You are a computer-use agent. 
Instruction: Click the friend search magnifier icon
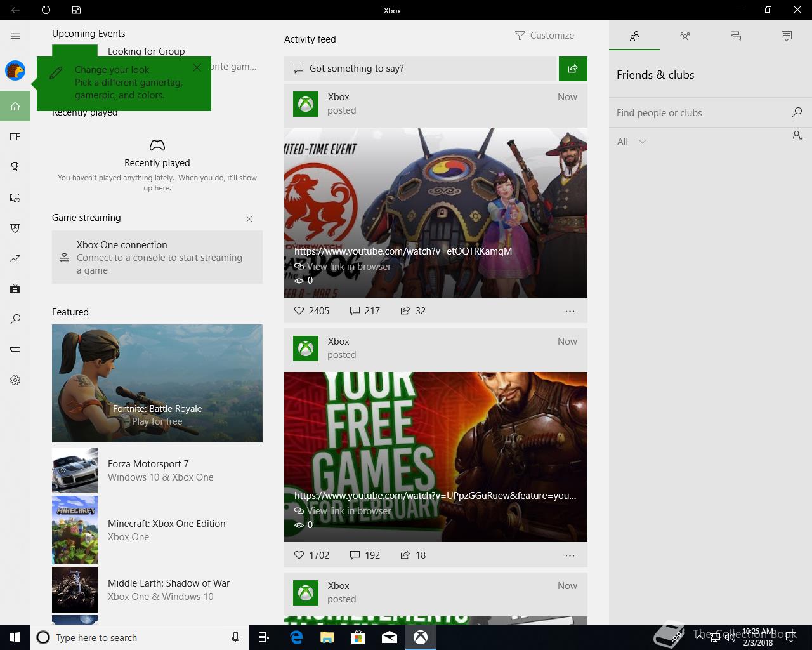pos(797,112)
